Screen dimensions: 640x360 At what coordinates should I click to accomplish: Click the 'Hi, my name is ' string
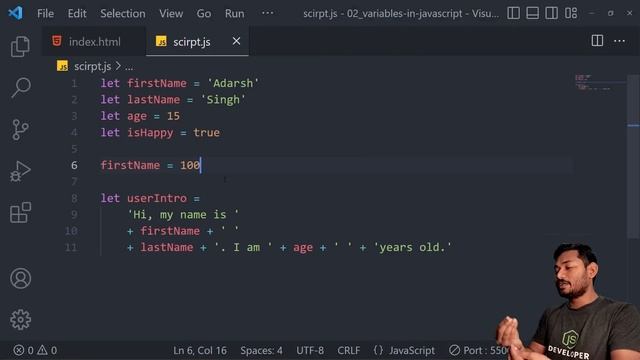(x=183, y=215)
